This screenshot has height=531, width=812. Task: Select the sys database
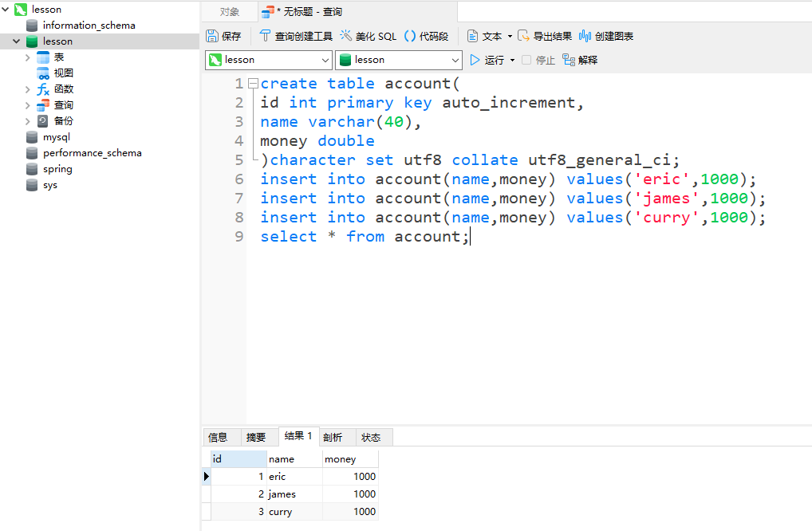pos(50,185)
